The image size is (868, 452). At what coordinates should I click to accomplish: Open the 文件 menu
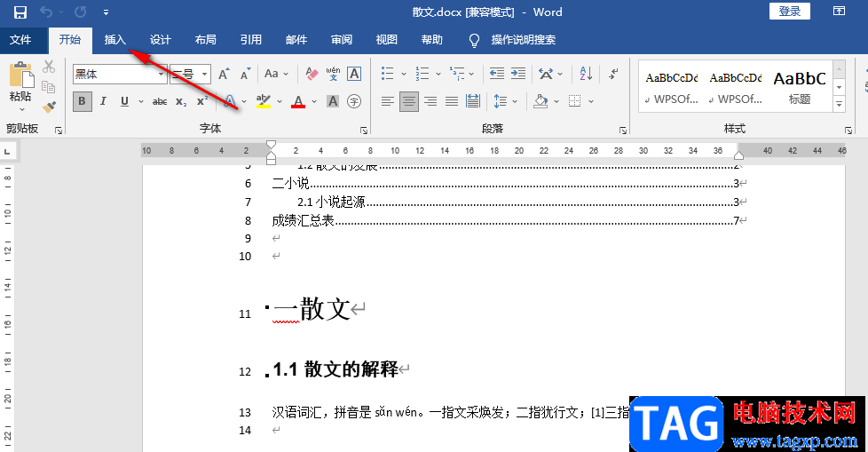(20, 40)
